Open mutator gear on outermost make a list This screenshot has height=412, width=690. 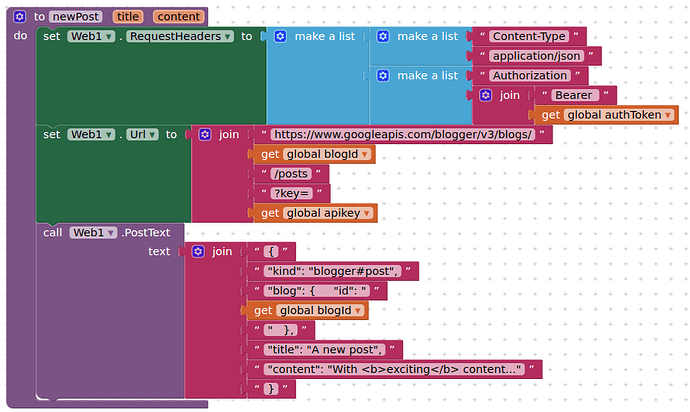point(280,36)
